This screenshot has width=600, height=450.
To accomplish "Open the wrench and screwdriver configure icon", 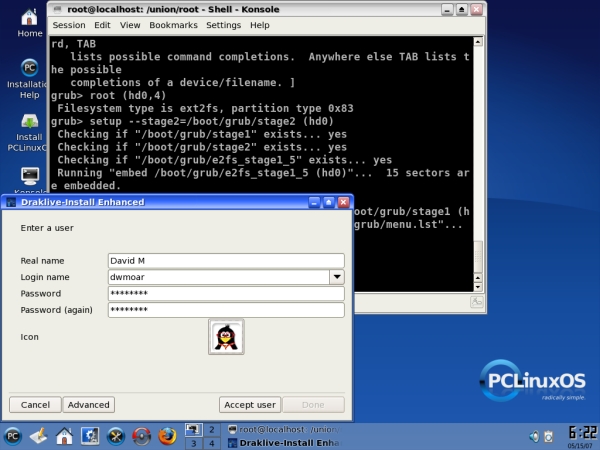I will click(116, 436).
